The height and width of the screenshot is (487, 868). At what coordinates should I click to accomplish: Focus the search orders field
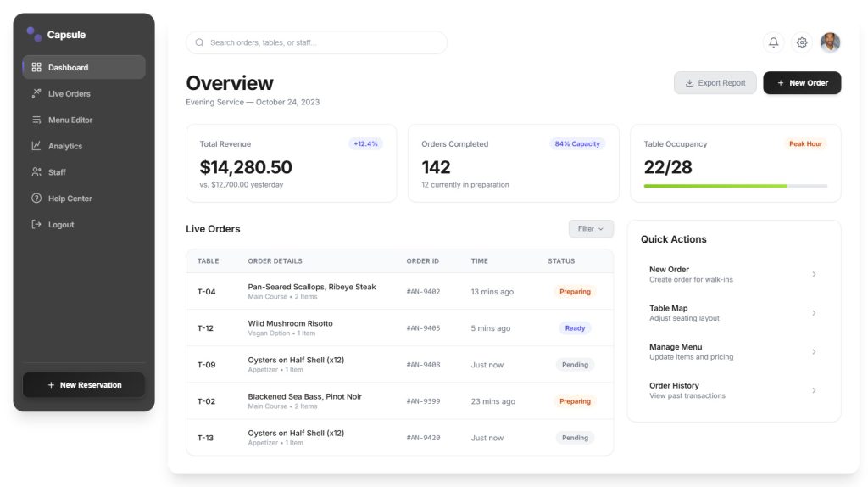[x=317, y=42]
